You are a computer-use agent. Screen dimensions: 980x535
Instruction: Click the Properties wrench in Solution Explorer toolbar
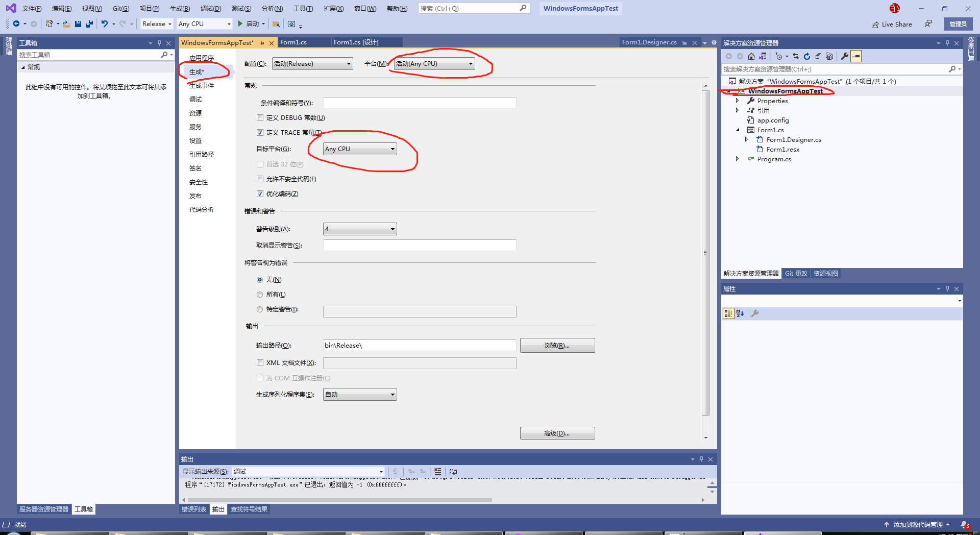coord(845,56)
